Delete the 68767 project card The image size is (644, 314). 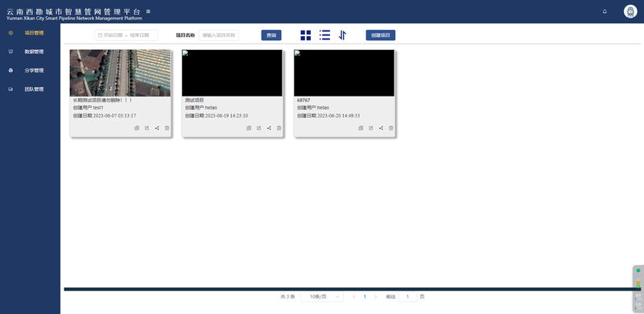[391, 128]
